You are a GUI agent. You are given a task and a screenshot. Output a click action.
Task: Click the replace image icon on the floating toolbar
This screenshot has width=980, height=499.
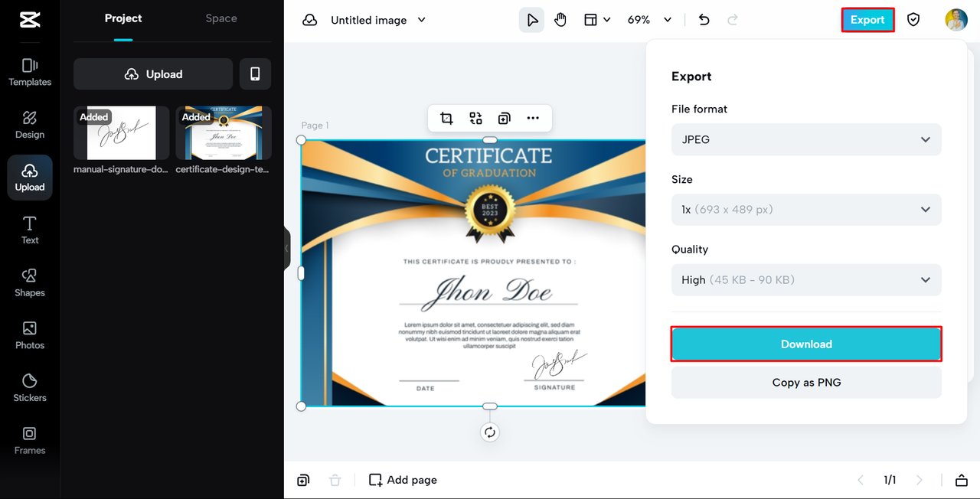pyautogui.click(x=475, y=118)
